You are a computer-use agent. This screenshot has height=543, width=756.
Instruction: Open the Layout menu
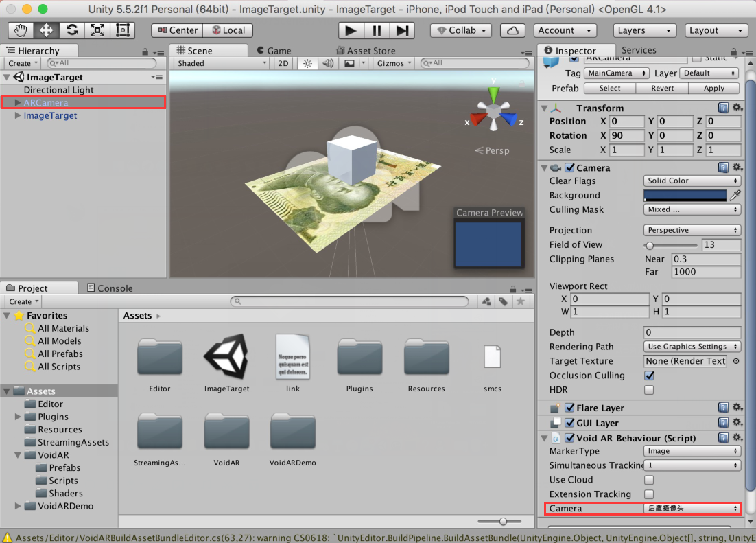tap(716, 30)
